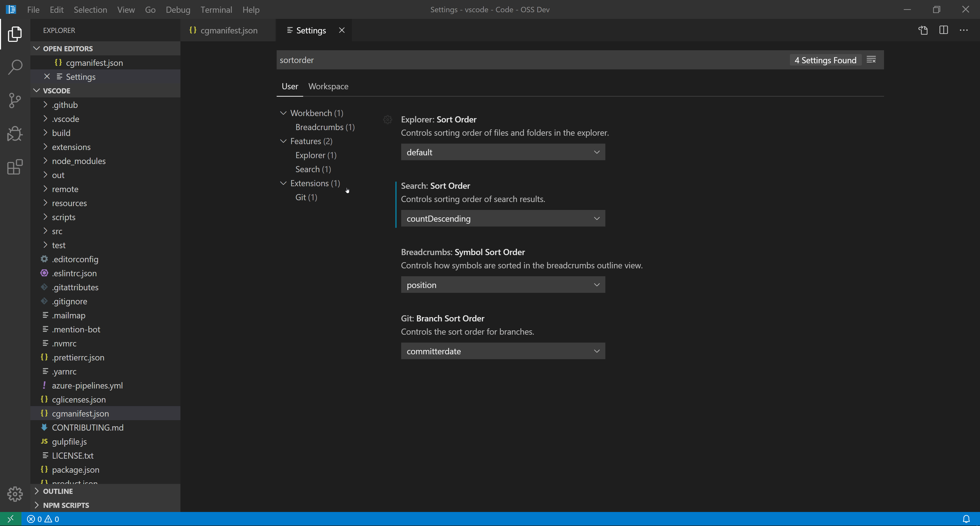Switch to cgmanifest.json editor tab
The height and width of the screenshot is (526, 980).
228,30
